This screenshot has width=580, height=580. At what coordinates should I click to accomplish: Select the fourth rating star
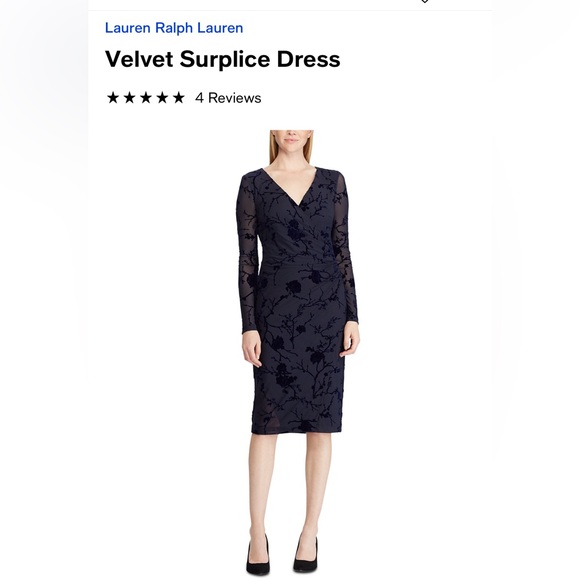[162, 98]
